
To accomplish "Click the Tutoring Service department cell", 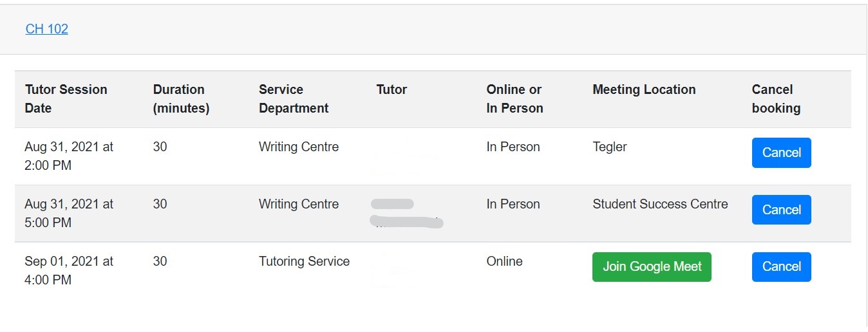I will tap(304, 261).
